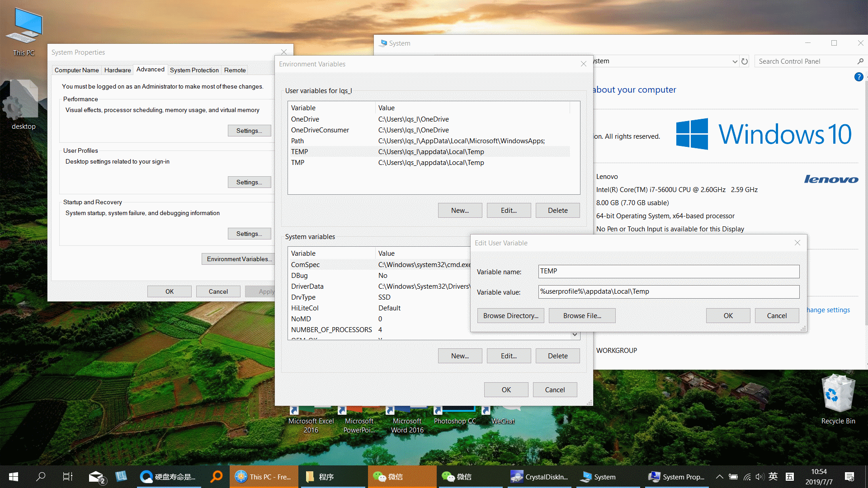Image resolution: width=868 pixels, height=488 pixels.
Task: Click the Change settings link
Action: click(828, 310)
